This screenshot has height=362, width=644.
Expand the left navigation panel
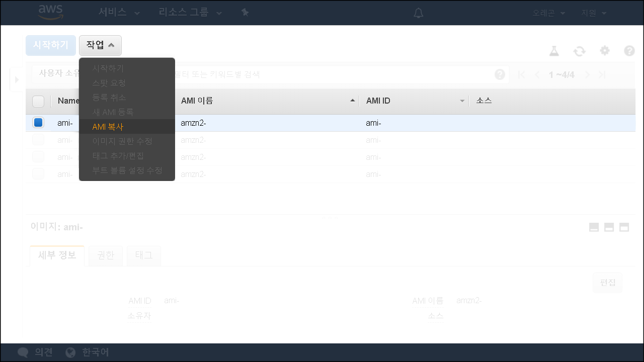[16, 79]
